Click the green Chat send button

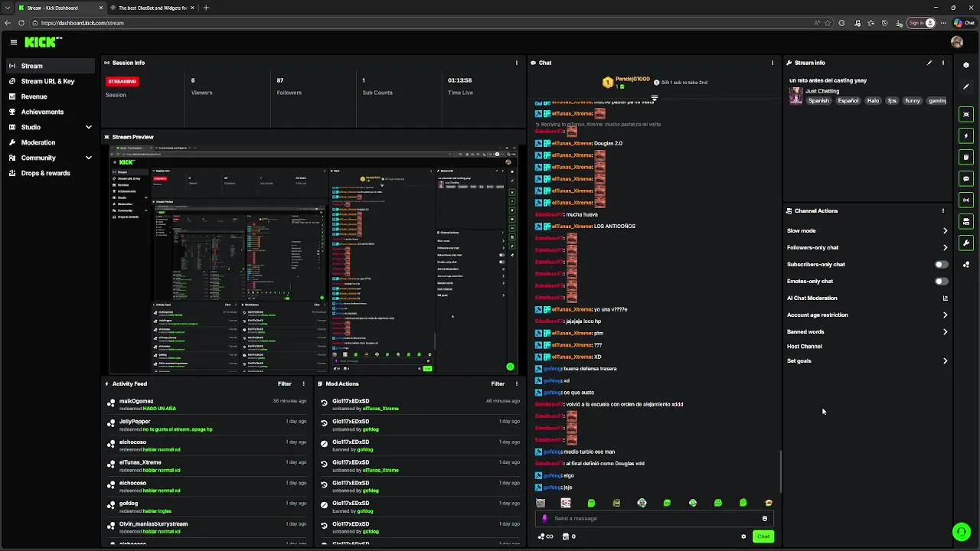pos(763,536)
